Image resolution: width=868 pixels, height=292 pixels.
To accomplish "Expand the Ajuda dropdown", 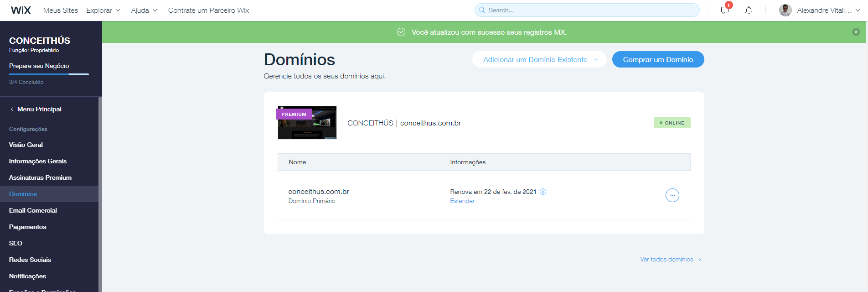I will (x=144, y=10).
